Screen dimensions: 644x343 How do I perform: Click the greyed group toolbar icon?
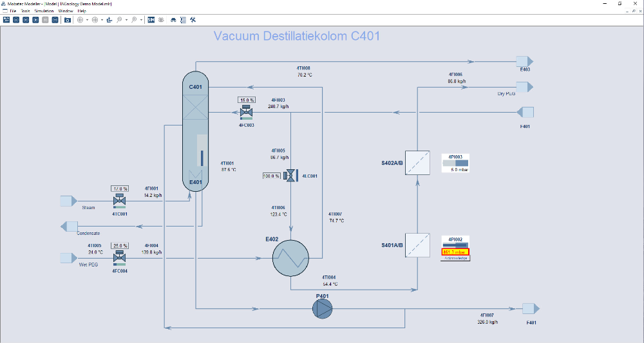point(161,20)
